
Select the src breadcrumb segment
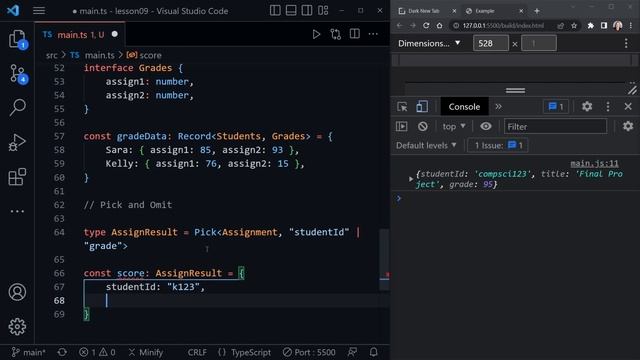(x=52, y=55)
